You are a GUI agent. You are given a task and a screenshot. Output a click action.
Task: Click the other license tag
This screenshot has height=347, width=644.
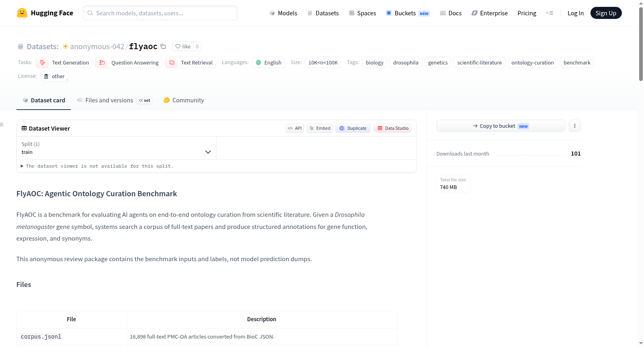pos(54,76)
